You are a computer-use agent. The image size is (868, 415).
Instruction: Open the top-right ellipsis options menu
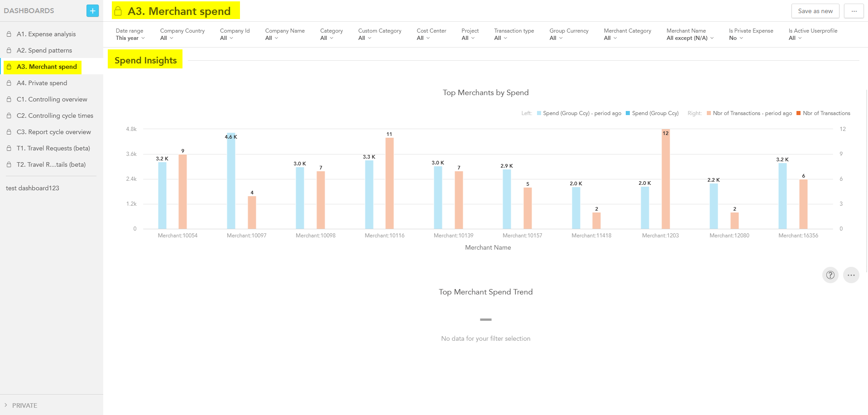click(x=854, y=11)
